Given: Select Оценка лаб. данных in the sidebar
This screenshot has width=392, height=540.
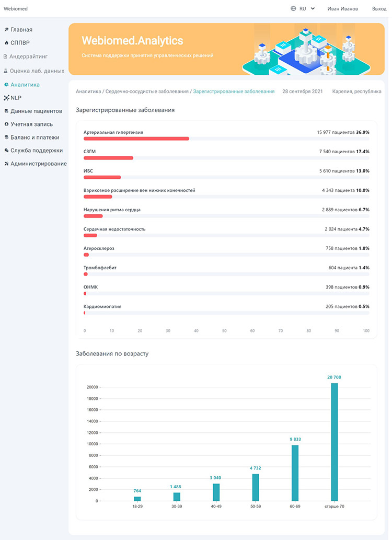Looking at the screenshot, I should [x=37, y=71].
